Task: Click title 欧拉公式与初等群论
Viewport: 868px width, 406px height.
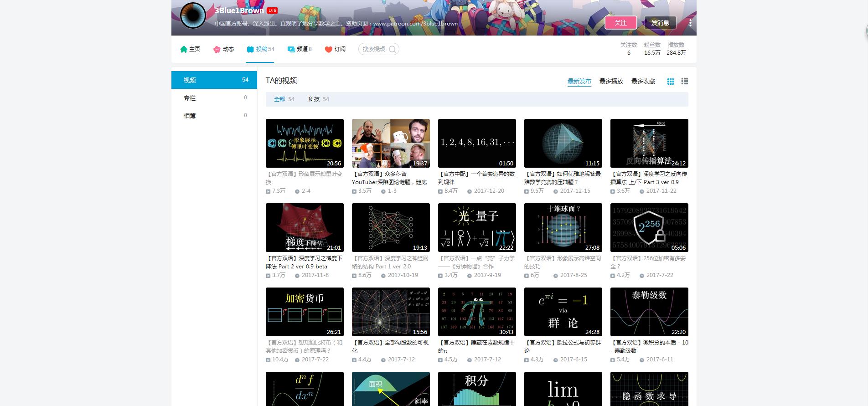Action: coord(563,346)
